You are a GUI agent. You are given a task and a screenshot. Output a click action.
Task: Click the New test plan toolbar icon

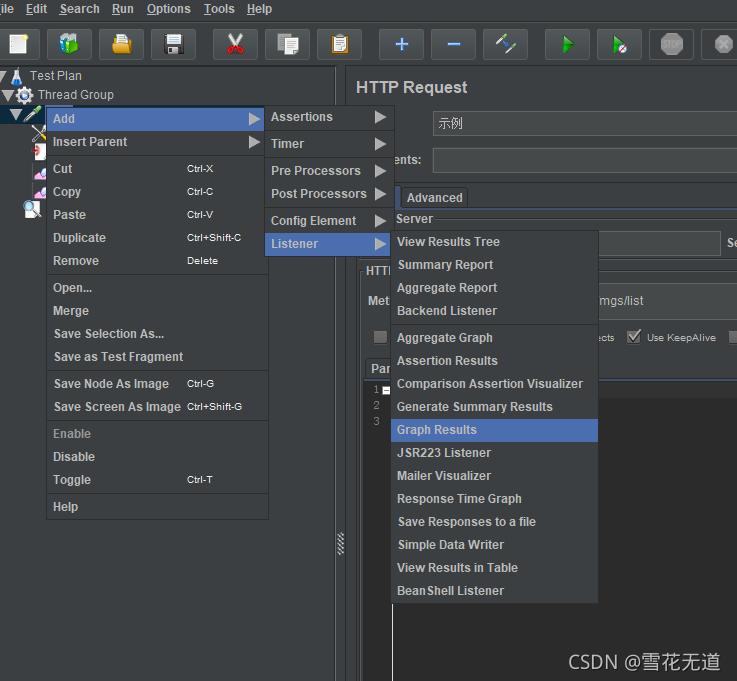(x=19, y=44)
